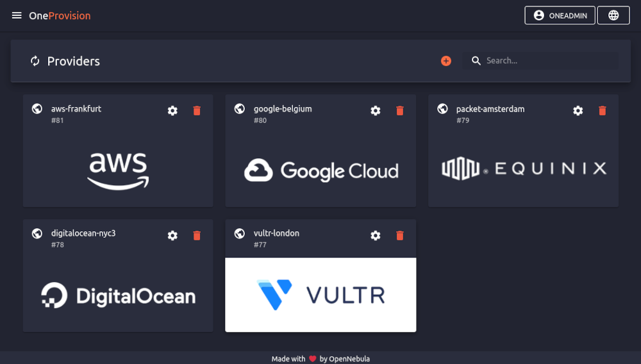Image resolution: width=641 pixels, height=364 pixels.
Task: Focus the Search providers field
Action: click(540, 61)
